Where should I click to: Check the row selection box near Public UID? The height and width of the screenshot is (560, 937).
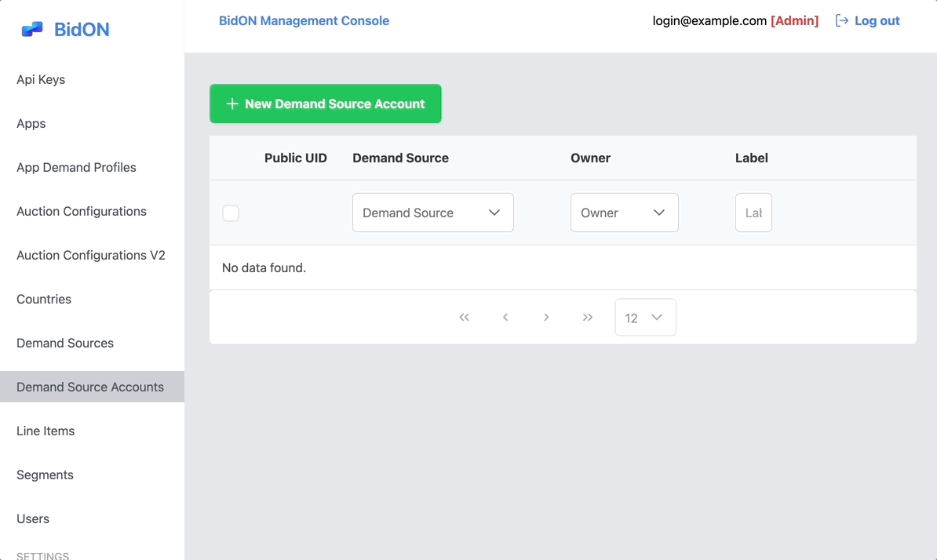[x=231, y=213]
